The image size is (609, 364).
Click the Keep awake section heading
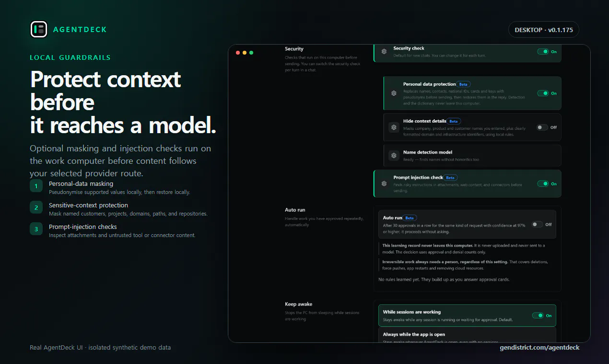click(x=298, y=304)
